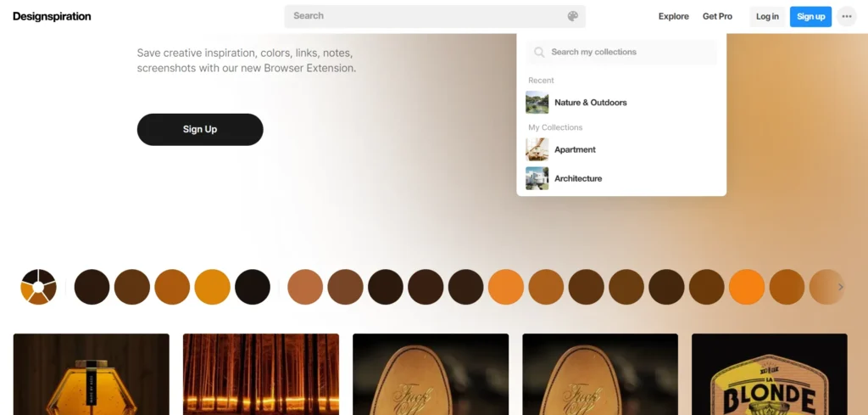Open the honey jar image

click(x=92, y=374)
